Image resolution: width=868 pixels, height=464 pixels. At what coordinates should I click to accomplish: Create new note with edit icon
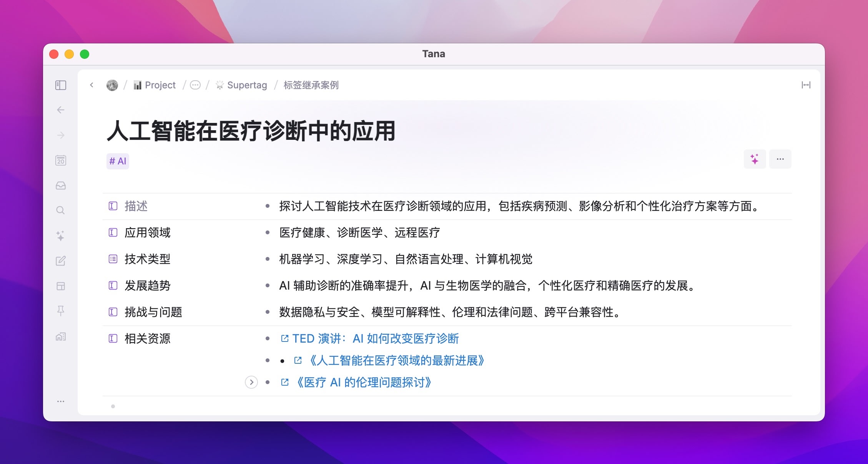point(61,261)
